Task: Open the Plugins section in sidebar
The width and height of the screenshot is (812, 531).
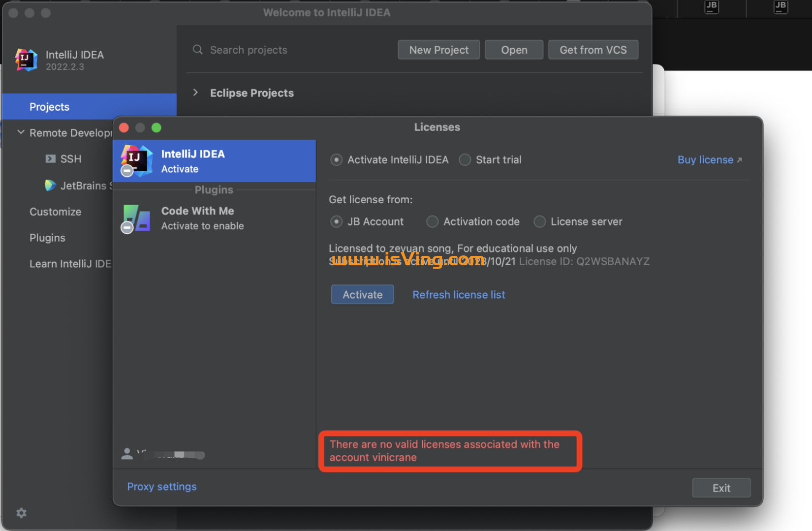Action: click(x=47, y=238)
